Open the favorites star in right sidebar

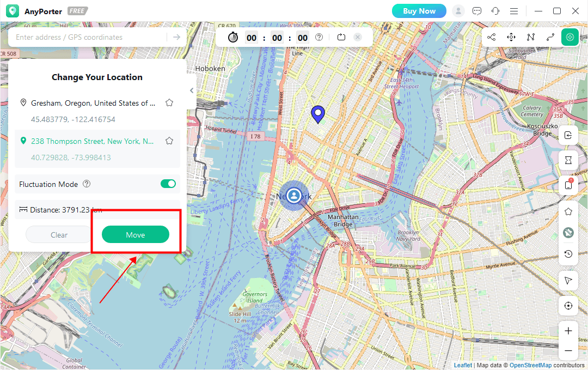568,212
